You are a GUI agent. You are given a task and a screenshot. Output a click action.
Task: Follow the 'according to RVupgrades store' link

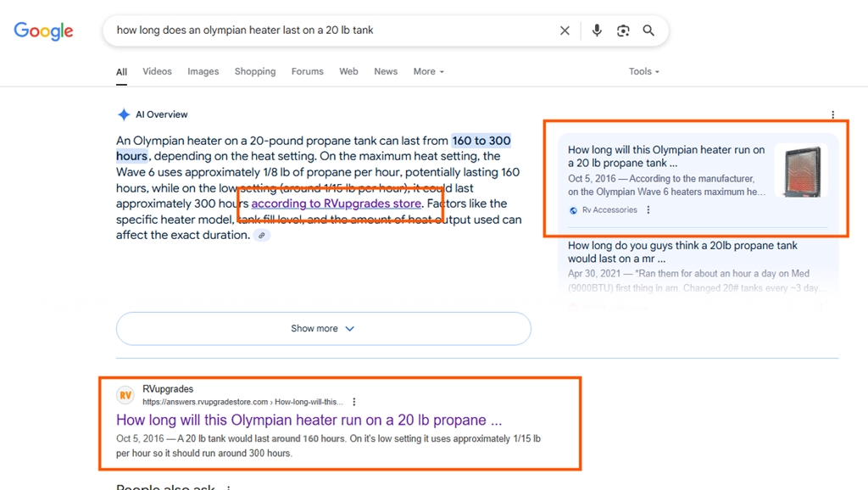(x=336, y=203)
